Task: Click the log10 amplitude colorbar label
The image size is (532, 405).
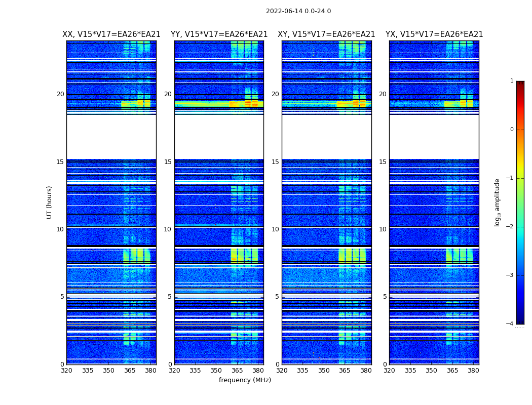Action: click(x=498, y=202)
